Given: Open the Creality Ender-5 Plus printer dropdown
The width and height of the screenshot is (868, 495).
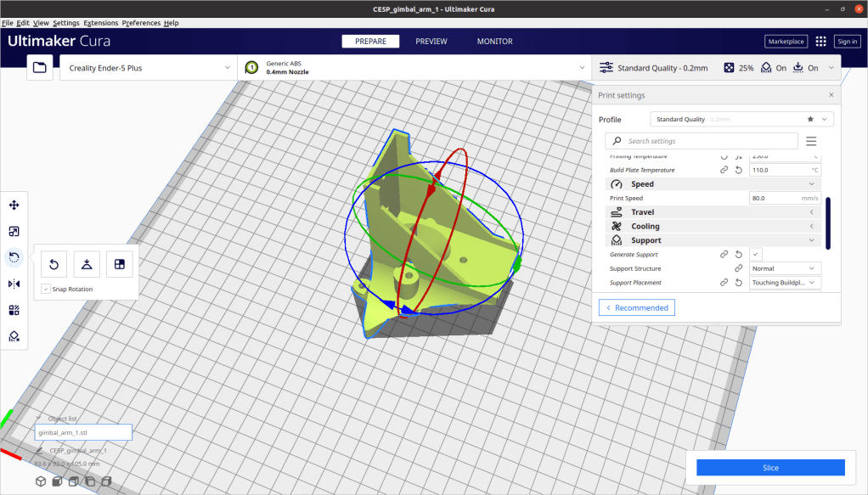Looking at the screenshot, I should point(149,68).
